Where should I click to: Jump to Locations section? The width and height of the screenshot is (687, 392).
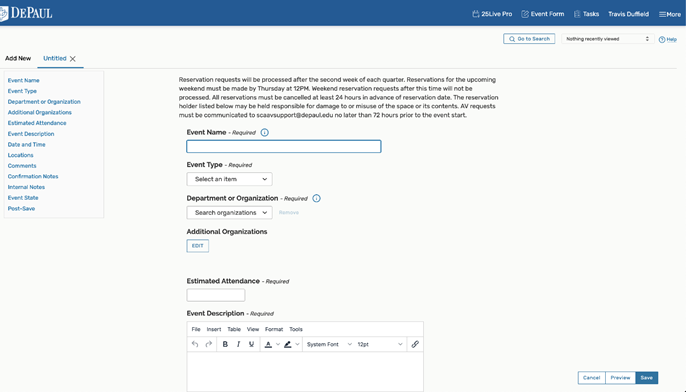[20, 155]
